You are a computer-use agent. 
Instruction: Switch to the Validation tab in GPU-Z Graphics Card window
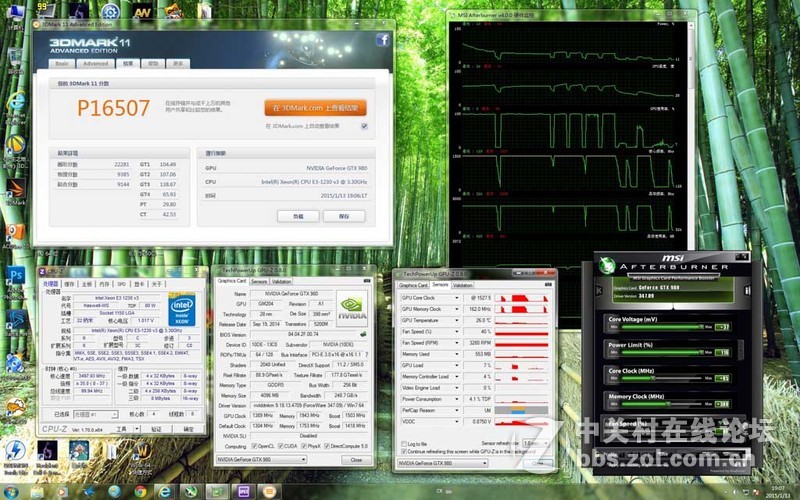281,281
